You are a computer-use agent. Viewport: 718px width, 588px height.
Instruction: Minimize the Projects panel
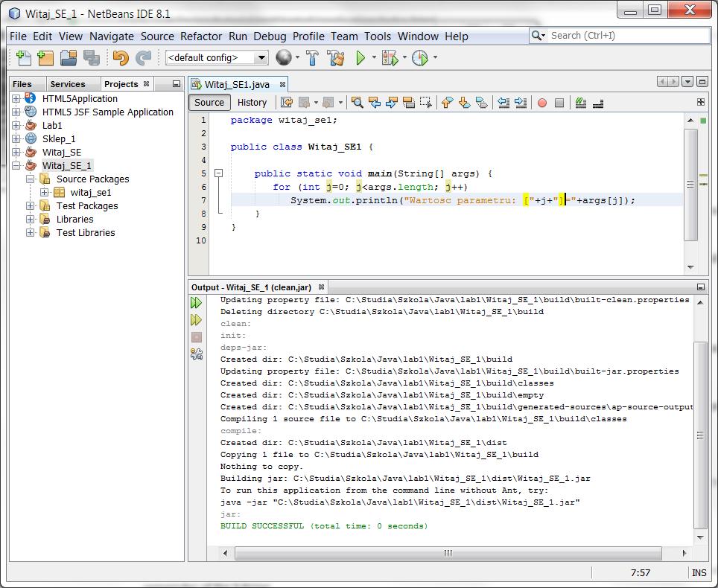click(x=177, y=84)
